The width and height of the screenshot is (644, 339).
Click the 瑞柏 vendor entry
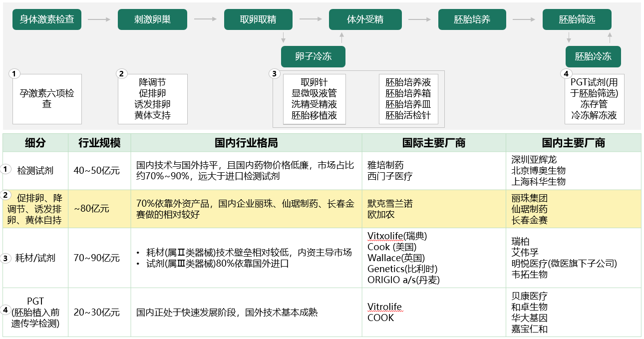(521, 242)
